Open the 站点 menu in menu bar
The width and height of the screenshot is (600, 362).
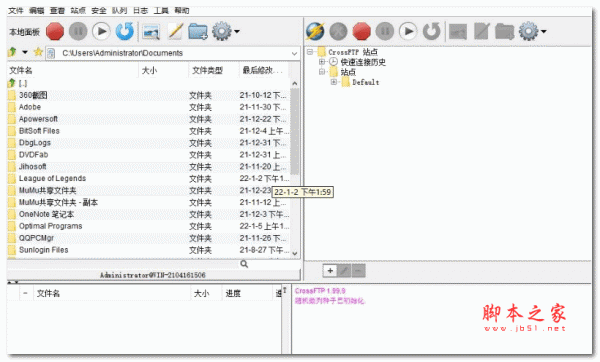[x=78, y=10]
